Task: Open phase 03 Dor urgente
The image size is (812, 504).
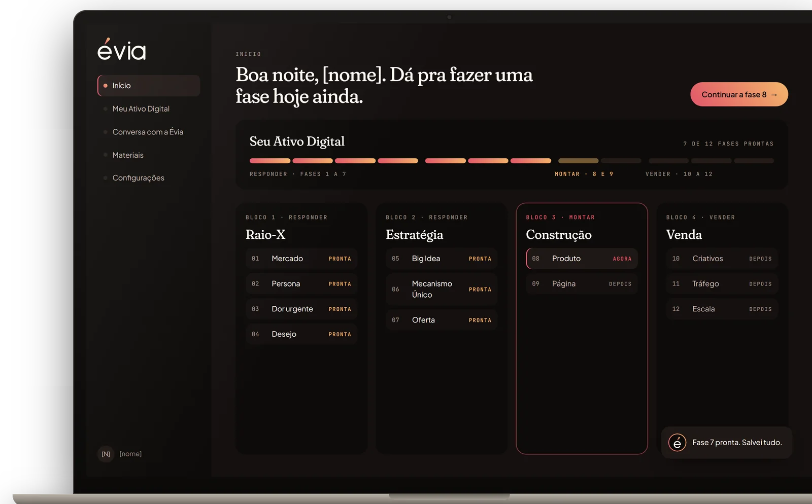Action: (301, 309)
